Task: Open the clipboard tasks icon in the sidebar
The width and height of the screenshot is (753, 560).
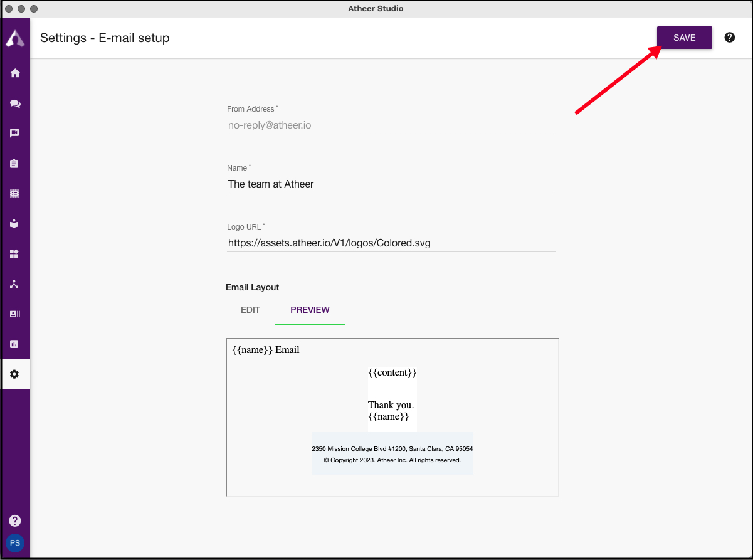Action: tap(15, 164)
